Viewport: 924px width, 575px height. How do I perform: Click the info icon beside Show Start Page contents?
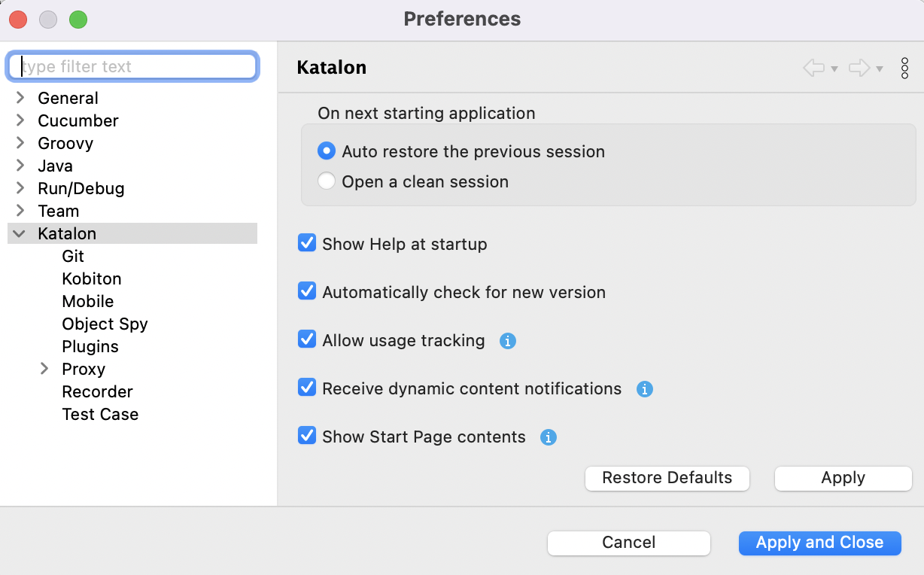pyautogui.click(x=548, y=437)
